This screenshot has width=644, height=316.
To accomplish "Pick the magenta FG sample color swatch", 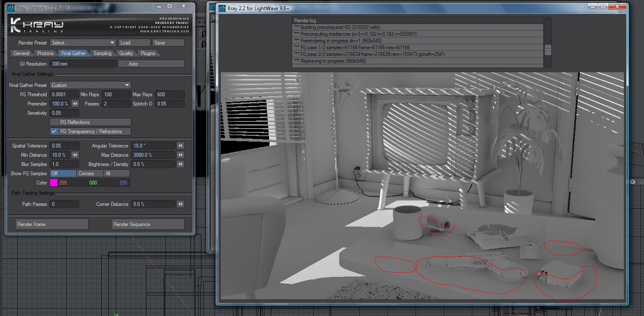I will coord(54,183).
